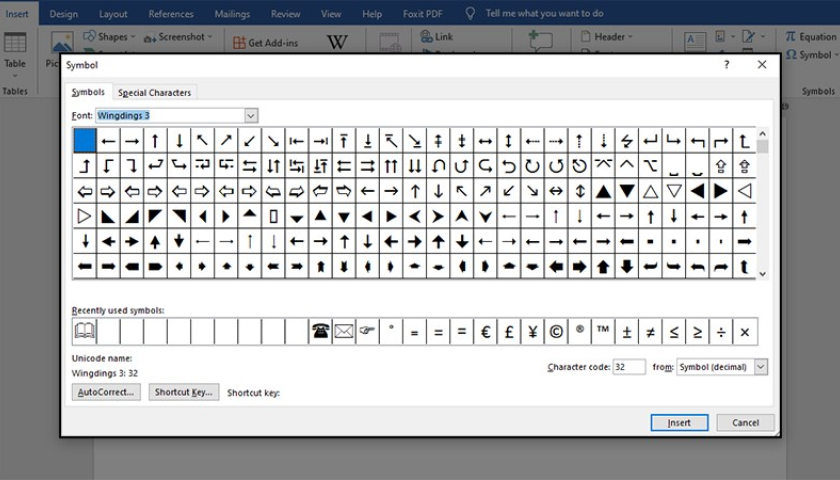
Task: Pick the open book recently used symbol
Action: click(85, 332)
